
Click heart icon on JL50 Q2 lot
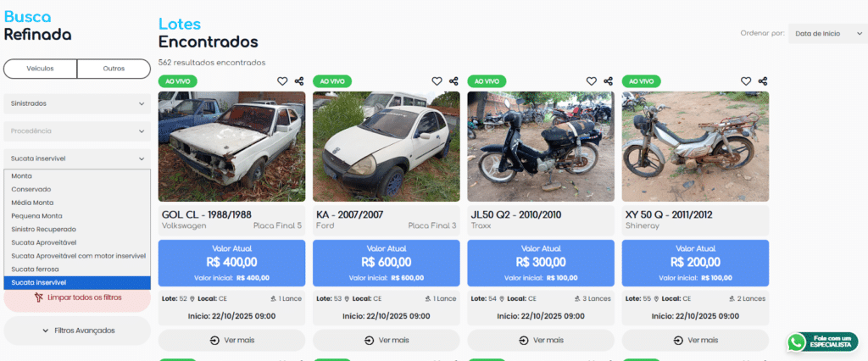click(x=592, y=81)
